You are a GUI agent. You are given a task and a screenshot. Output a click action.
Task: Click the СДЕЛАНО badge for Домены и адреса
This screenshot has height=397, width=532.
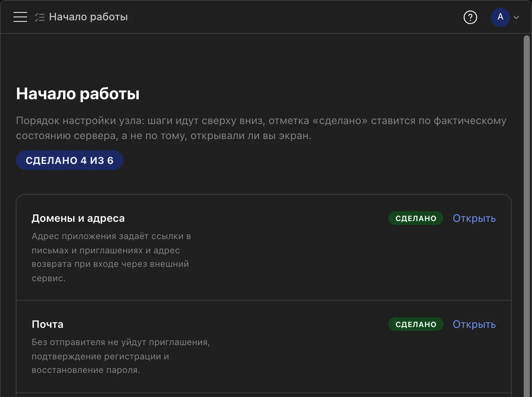click(416, 218)
